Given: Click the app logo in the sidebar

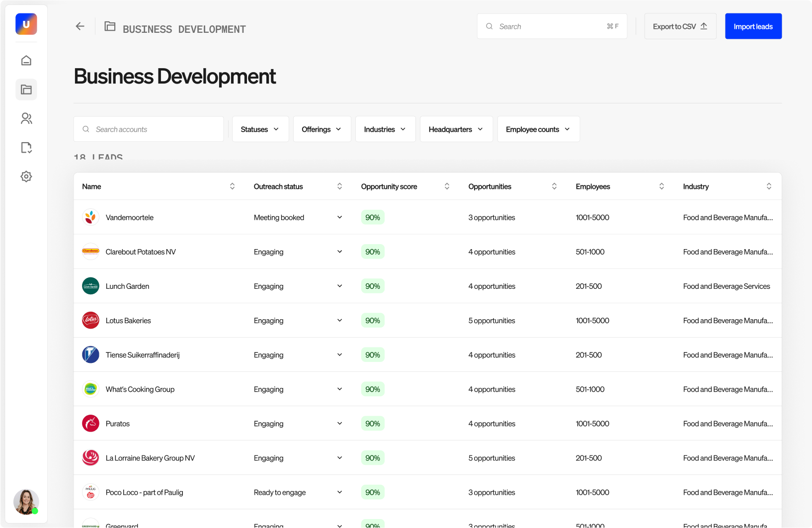Looking at the screenshot, I should click(26, 24).
